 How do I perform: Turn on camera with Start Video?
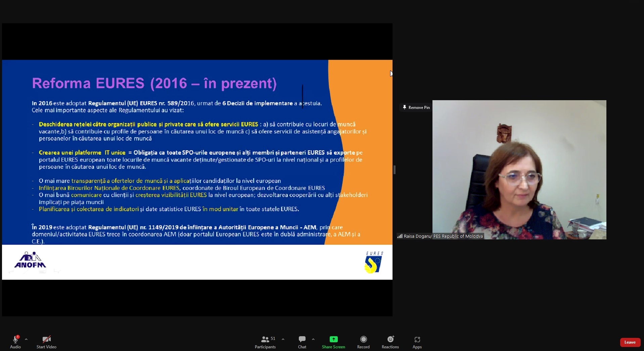coord(46,342)
